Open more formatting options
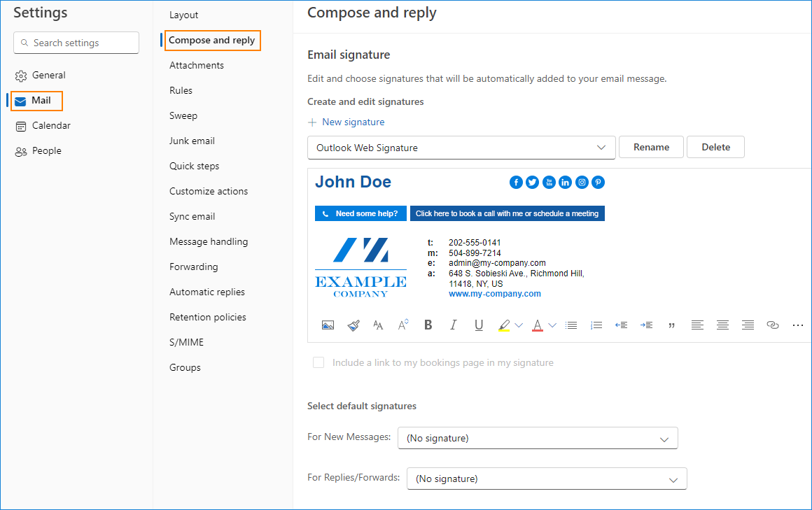The width and height of the screenshot is (812, 510). point(797,325)
